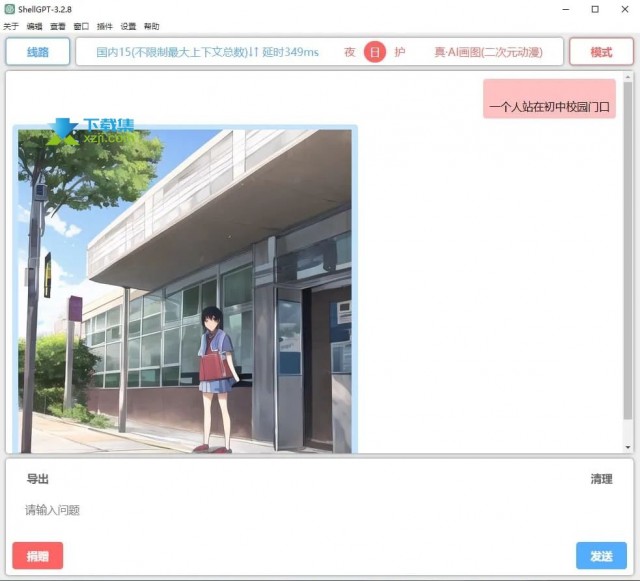Open the 帮助 menu
This screenshot has width=640, height=581.
[151, 26]
